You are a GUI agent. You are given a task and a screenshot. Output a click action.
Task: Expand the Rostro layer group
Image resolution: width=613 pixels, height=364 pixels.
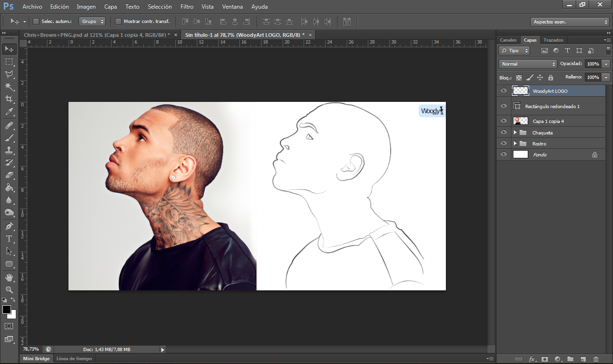(x=515, y=143)
